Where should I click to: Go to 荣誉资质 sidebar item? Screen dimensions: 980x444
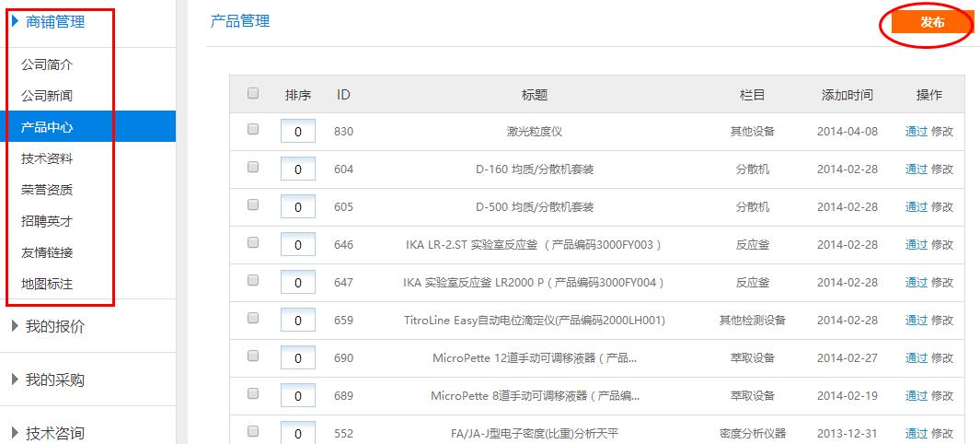[47, 190]
